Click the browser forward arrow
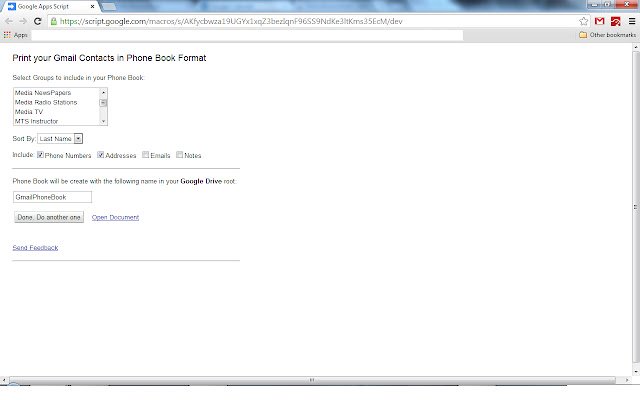This screenshot has height=400, width=640. click(23, 21)
